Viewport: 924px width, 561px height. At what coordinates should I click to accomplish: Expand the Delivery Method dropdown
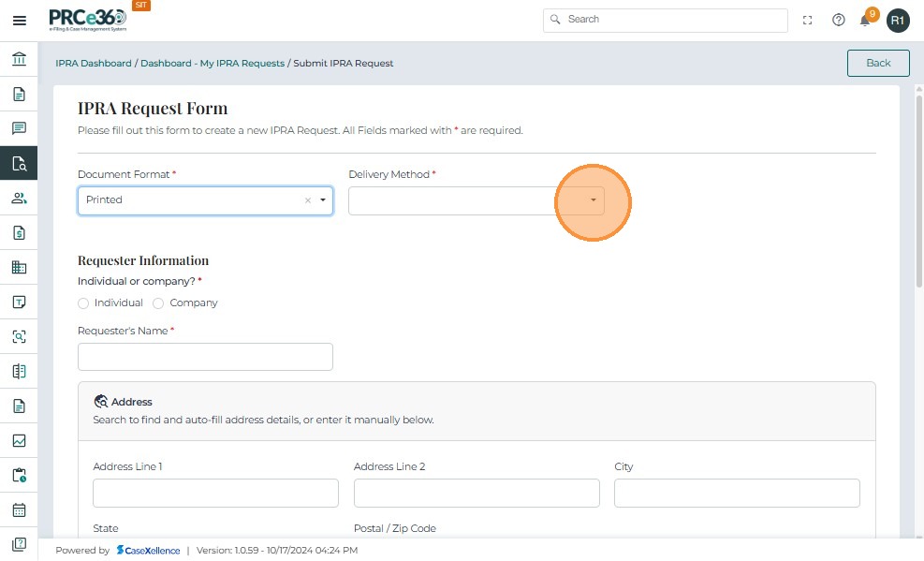593,200
